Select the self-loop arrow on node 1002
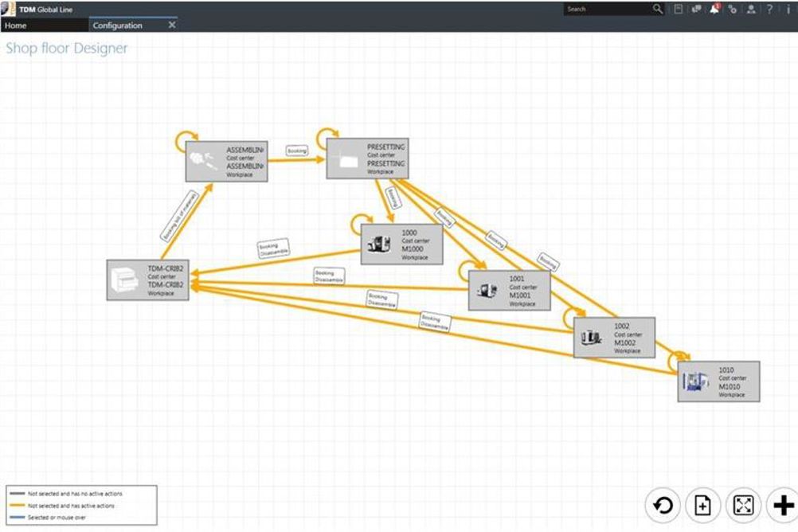 pyautogui.click(x=573, y=318)
